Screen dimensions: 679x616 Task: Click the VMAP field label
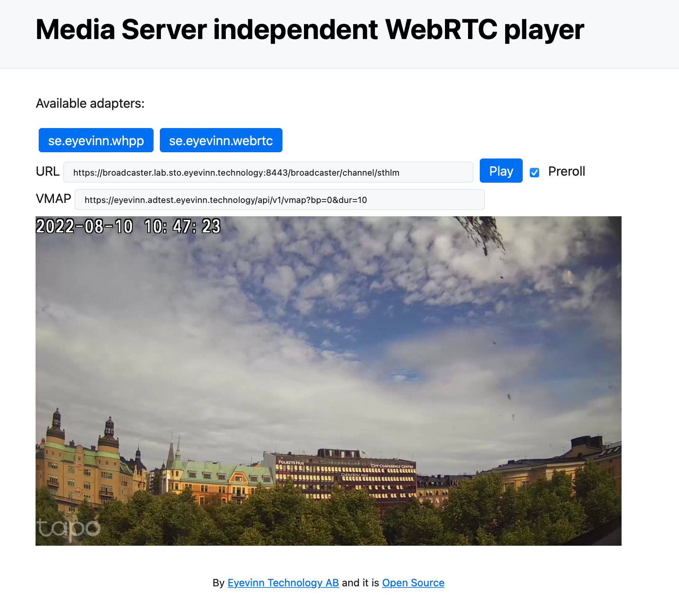[54, 199]
